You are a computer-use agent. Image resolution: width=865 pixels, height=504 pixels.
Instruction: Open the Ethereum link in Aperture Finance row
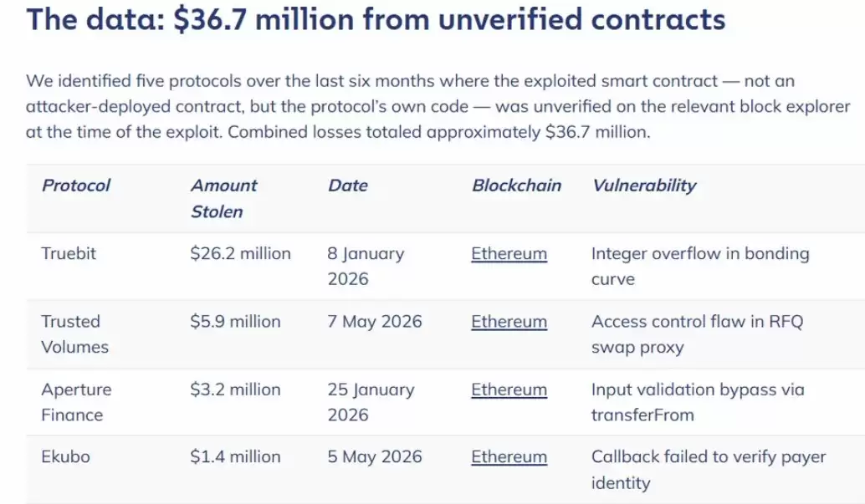(x=509, y=389)
